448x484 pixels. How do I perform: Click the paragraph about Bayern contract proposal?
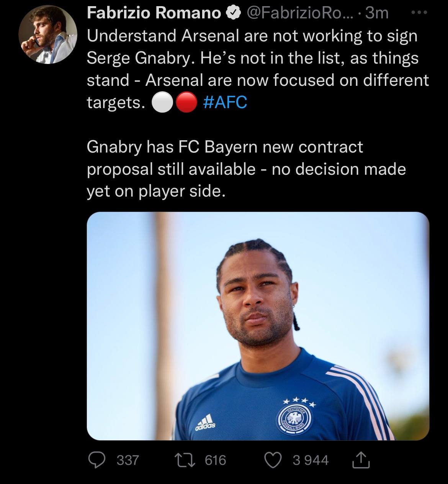pyautogui.click(x=245, y=169)
